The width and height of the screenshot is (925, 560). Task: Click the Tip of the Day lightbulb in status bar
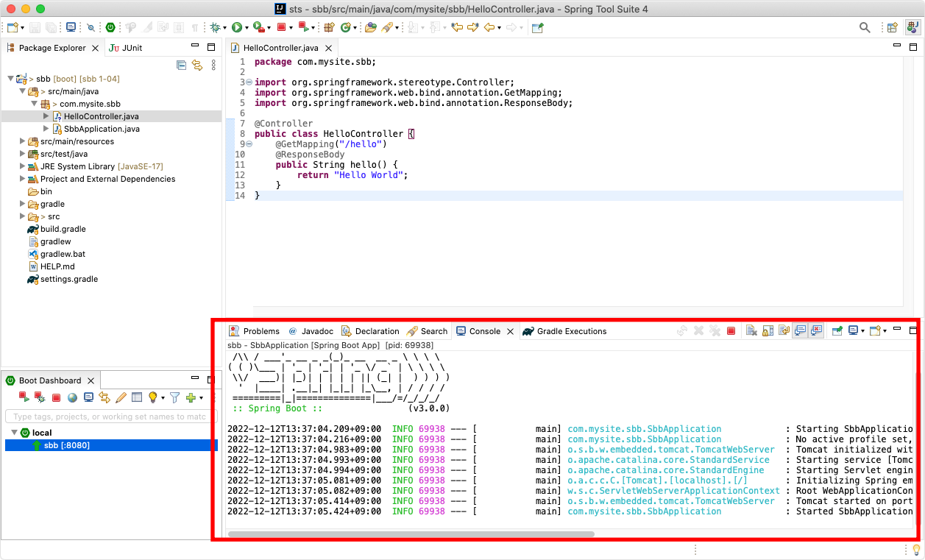[916, 550]
